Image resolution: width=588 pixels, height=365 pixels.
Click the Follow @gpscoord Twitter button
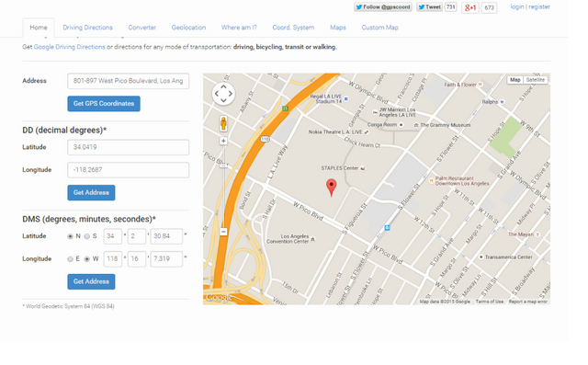[x=383, y=6]
